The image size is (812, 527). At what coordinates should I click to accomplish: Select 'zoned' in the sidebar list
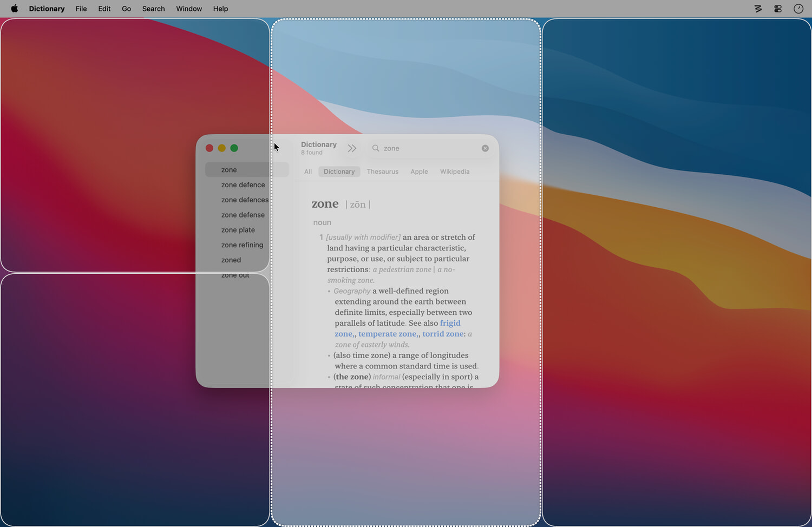[x=231, y=260]
